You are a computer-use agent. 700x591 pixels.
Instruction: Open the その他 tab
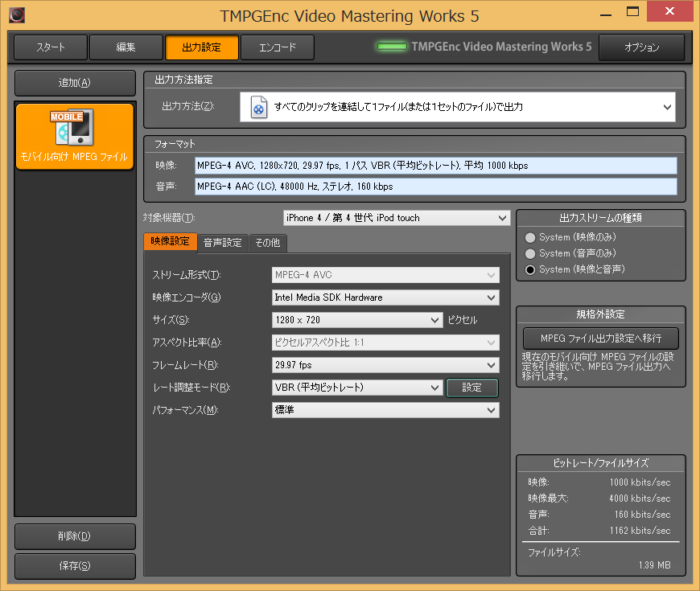point(267,242)
